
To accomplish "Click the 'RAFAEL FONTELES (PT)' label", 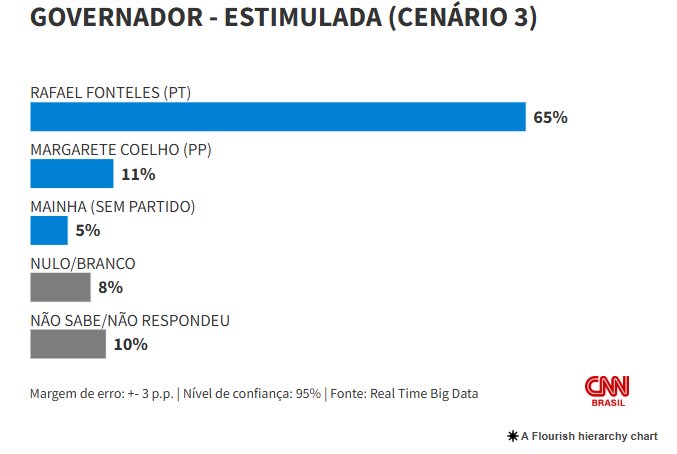I will coord(111,93).
